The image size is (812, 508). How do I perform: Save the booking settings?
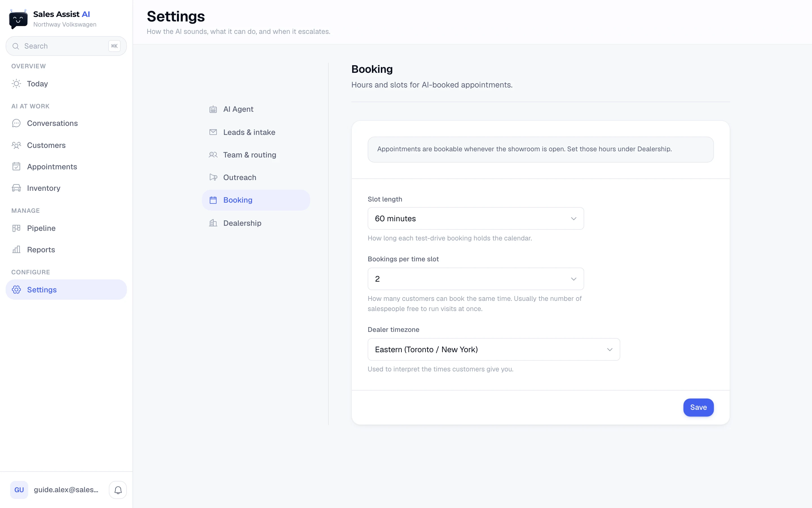tap(698, 407)
